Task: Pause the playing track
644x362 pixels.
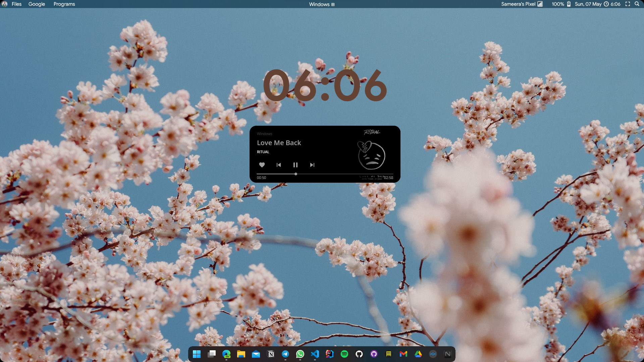Action: (296, 165)
